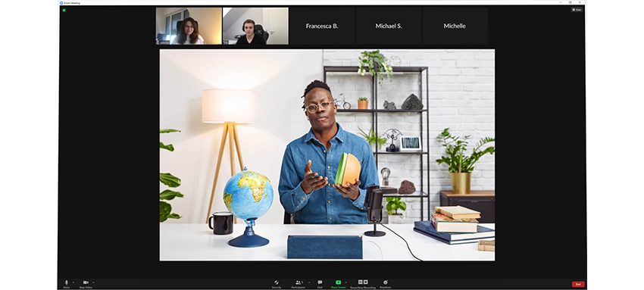
Task: Pause recording using the pause icon
Action: [x=360, y=282]
